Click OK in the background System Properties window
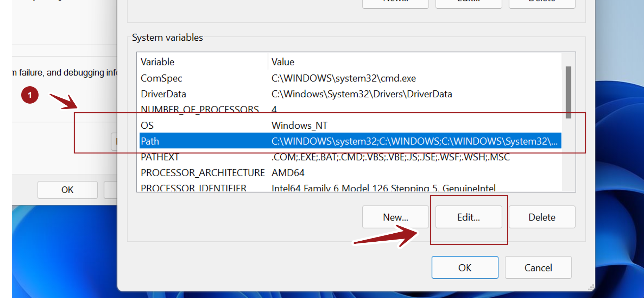Image resolution: width=644 pixels, height=298 pixels. (x=67, y=190)
